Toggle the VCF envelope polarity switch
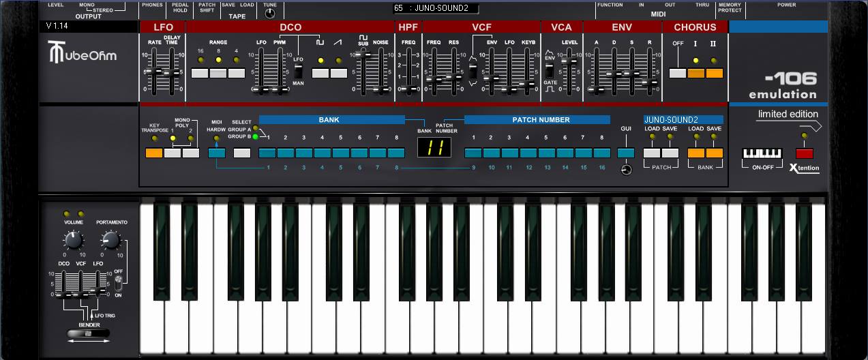This screenshot has height=360, width=868. coord(473,71)
